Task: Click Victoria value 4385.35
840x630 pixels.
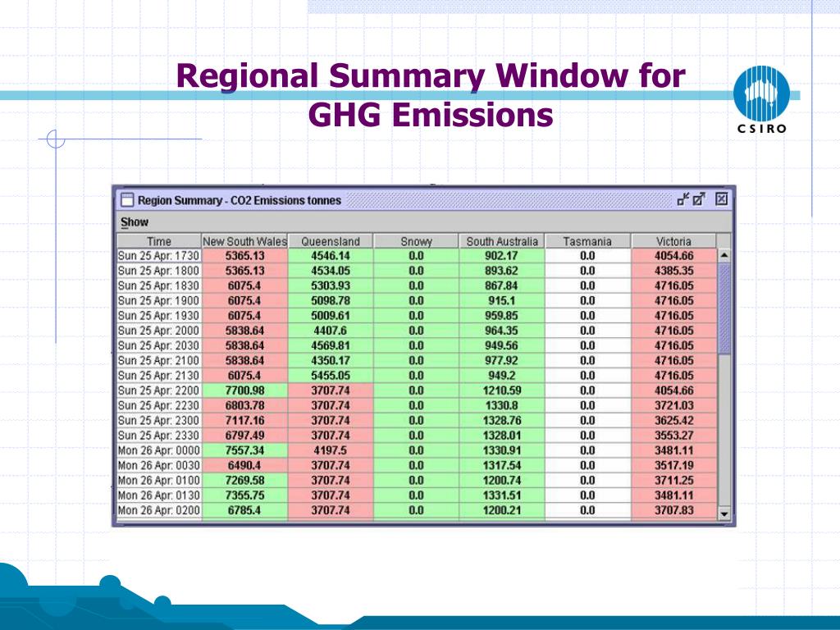Action: (x=674, y=271)
